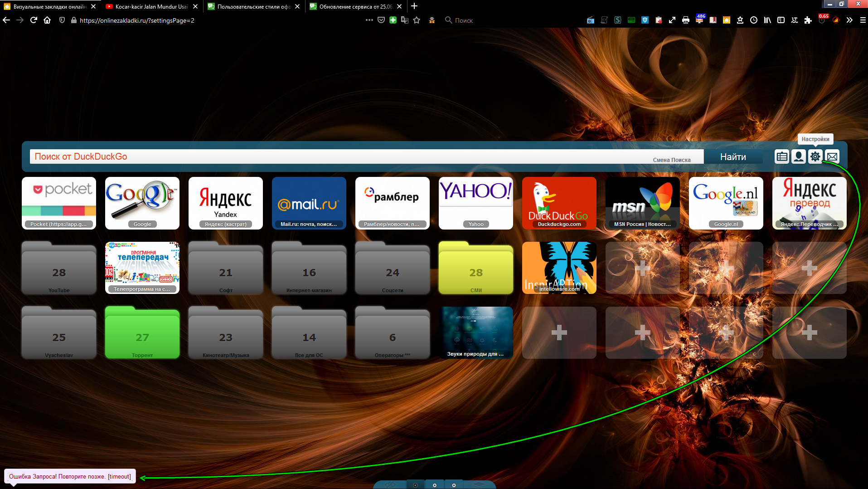Switch to the second bookmarks page dot
The height and width of the screenshot is (489, 868).
coord(434,485)
